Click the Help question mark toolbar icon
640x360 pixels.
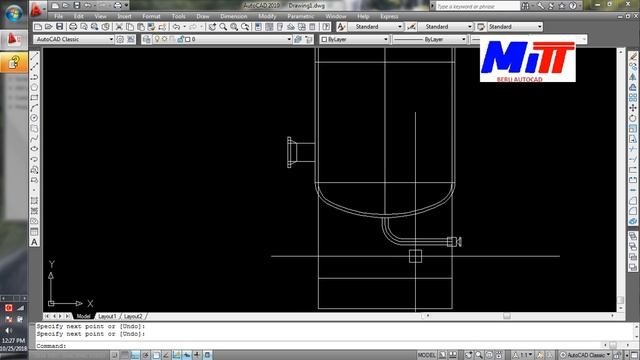[x=326, y=27]
